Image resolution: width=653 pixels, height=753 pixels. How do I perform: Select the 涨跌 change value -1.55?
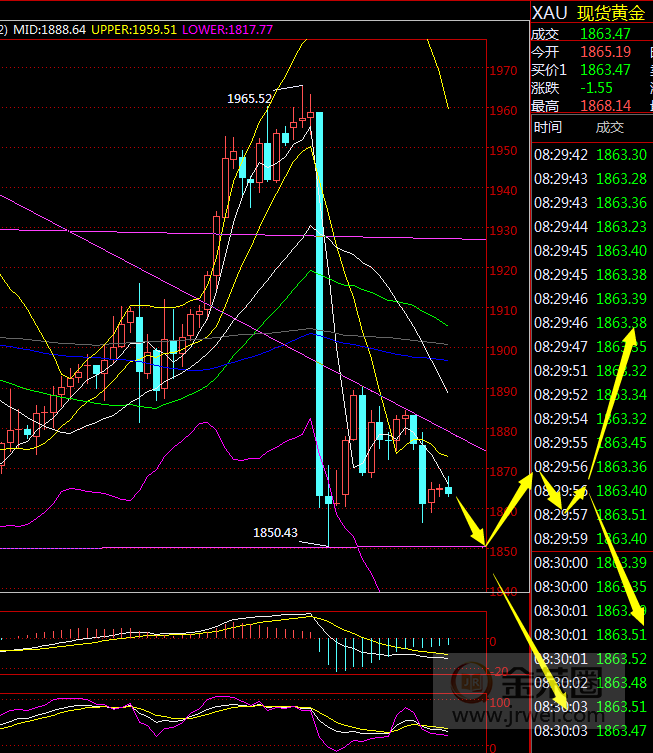click(596, 88)
